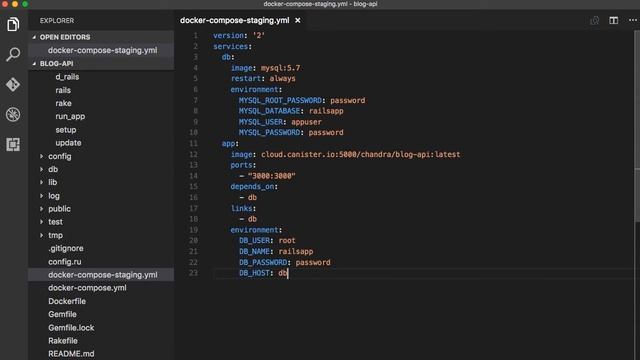Click the links key on line 17
The width and height of the screenshot is (640, 360).
click(x=242, y=208)
